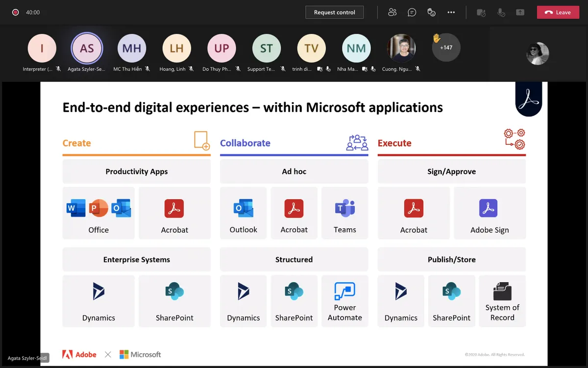588x368 pixels.
Task: Click the Acrobat icon in the Execute column
Action: 414,208
